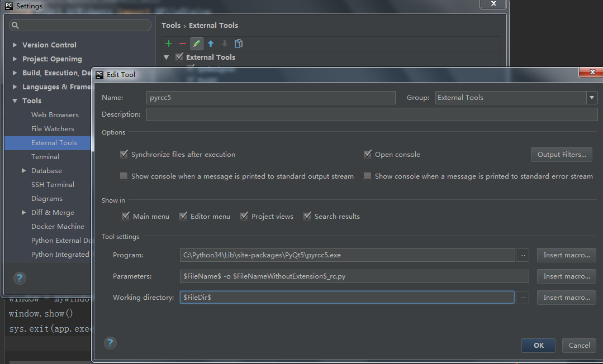Expand Version Control settings section
Screen dimensions: 603x364
15,45
